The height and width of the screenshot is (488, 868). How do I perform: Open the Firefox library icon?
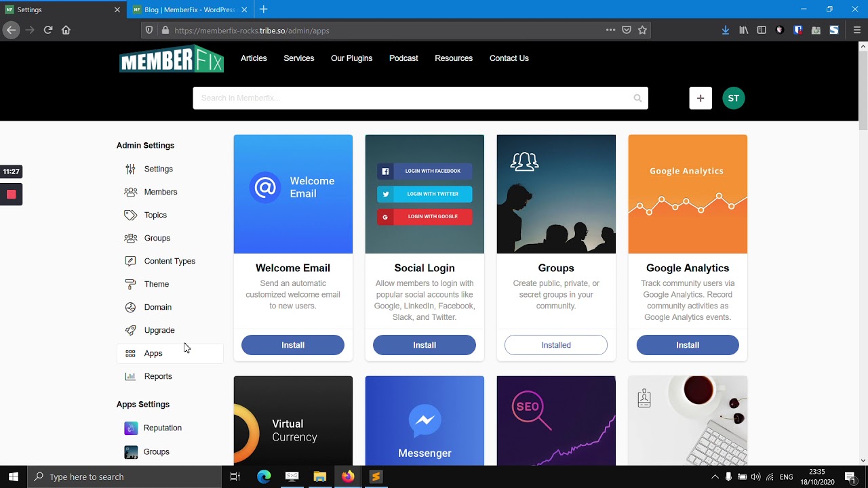[x=744, y=30]
